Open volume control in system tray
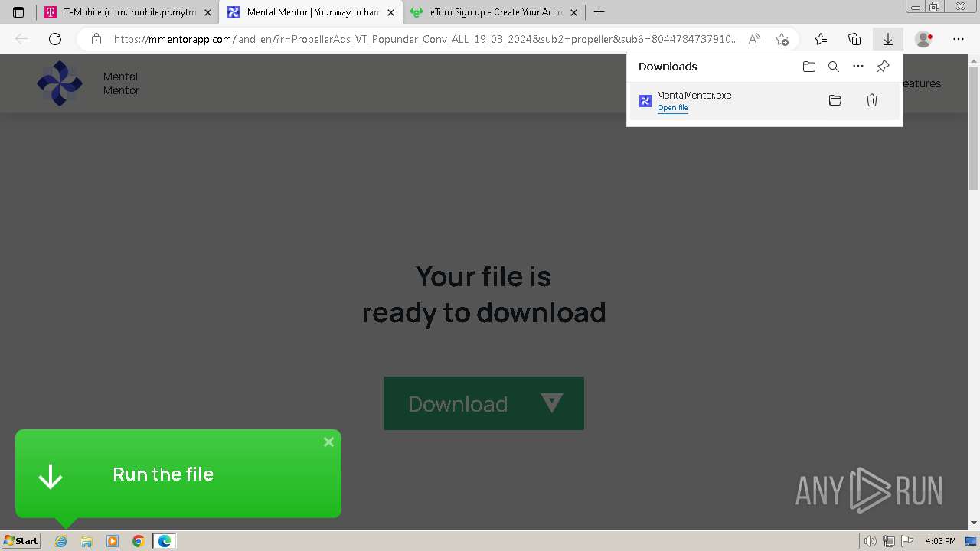Image resolution: width=980 pixels, height=551 pixels. point(871,541)
